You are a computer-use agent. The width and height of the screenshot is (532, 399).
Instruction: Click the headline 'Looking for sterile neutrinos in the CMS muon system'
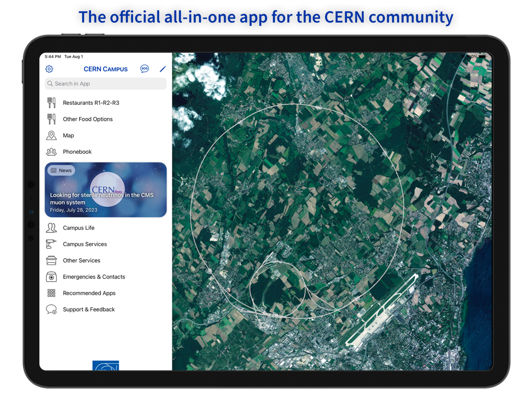(x=102, y=198)
